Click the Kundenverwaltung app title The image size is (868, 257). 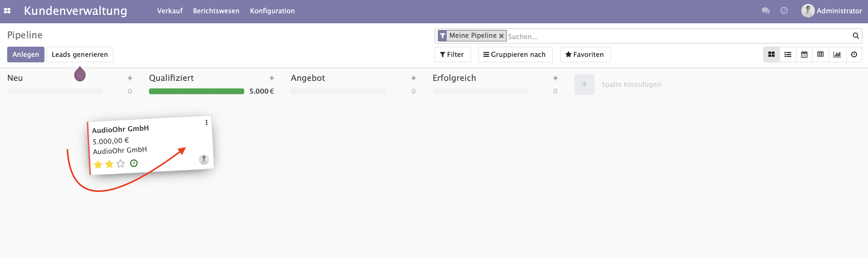pyautogui.click(x=76, y=11)
